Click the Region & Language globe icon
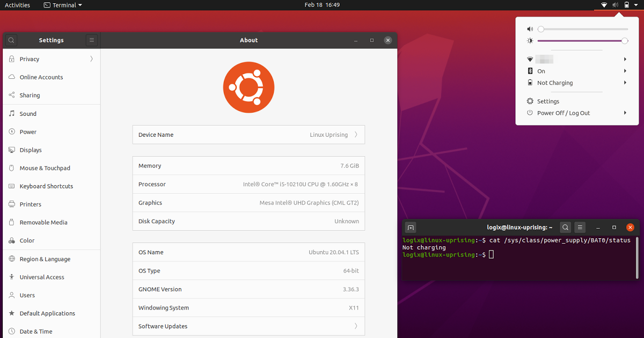644x338 pixels. pos(12,259)
